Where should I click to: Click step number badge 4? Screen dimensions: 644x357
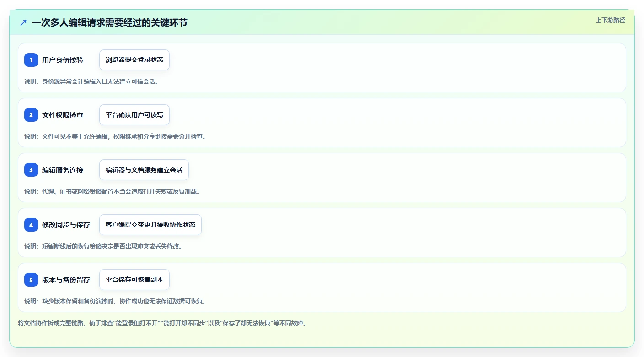coord(31,225)
